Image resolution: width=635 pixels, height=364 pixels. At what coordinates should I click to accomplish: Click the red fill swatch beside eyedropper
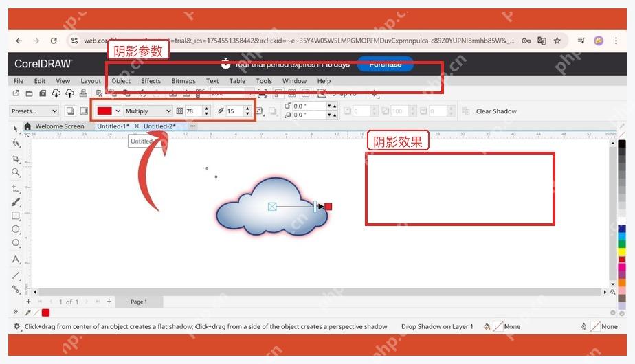tap(45, 312)
